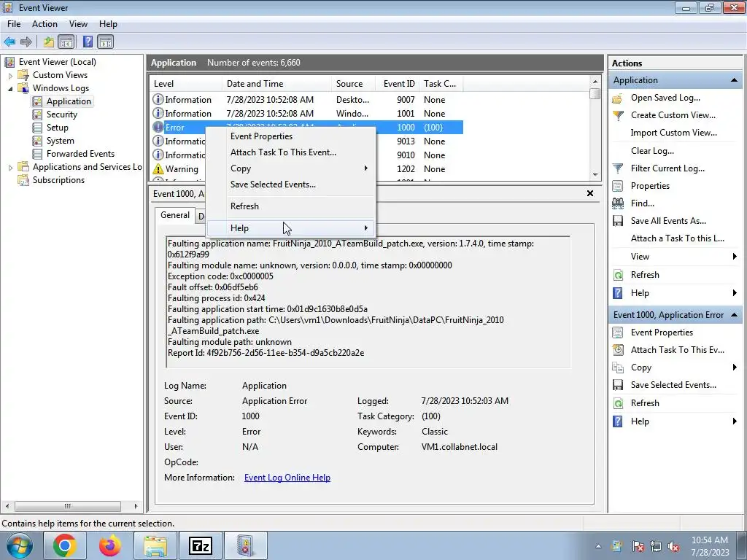Expand Applications and Services Logs node
This screenshot has height=560, width=747.
10,168
